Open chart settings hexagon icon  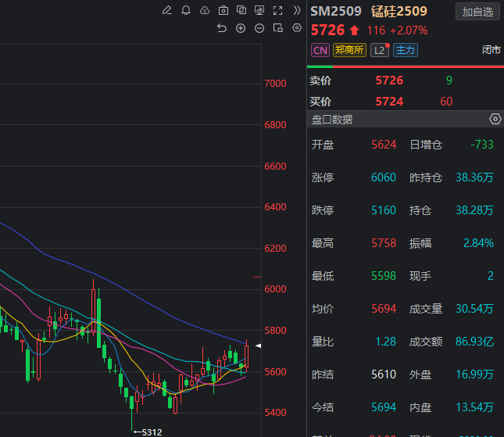tap(297, 27)
